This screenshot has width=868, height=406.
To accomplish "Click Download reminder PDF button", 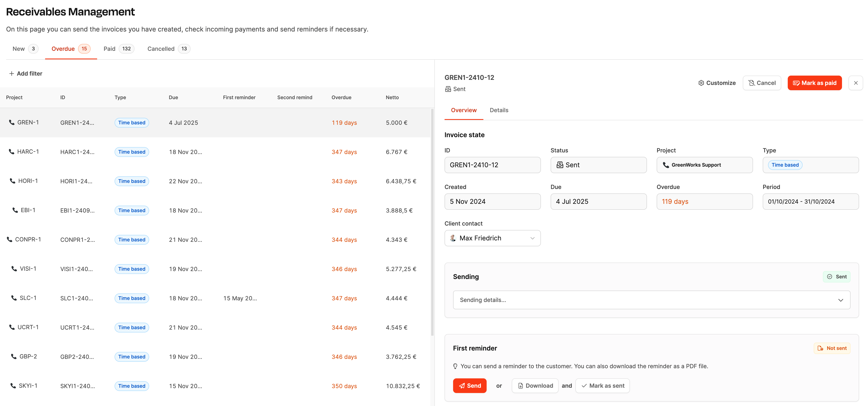I will (535, 385).
